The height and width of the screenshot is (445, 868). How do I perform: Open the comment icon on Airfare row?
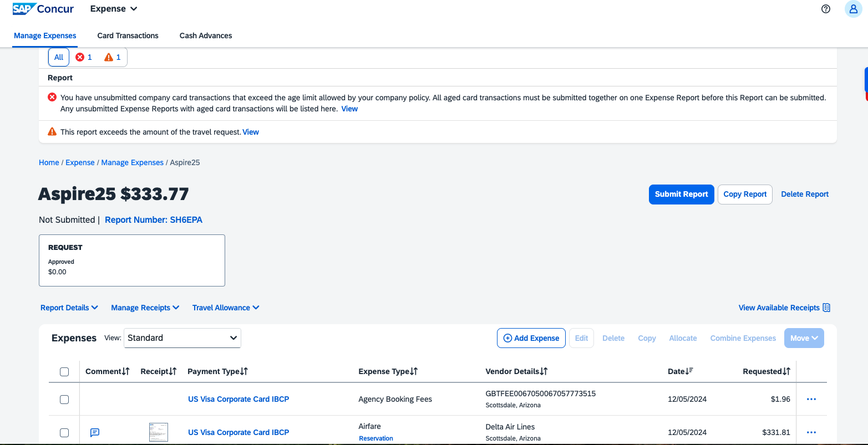click(x=95, y=432)
